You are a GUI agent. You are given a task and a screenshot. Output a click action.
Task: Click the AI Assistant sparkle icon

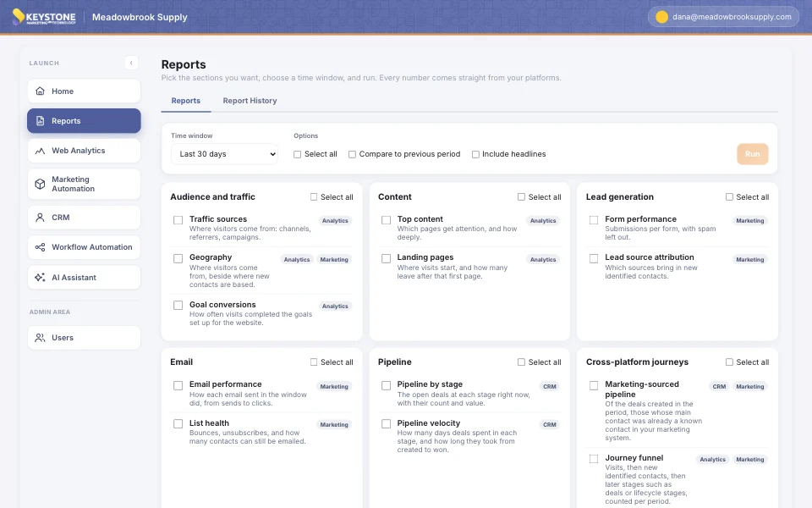(x=40, y=278)
